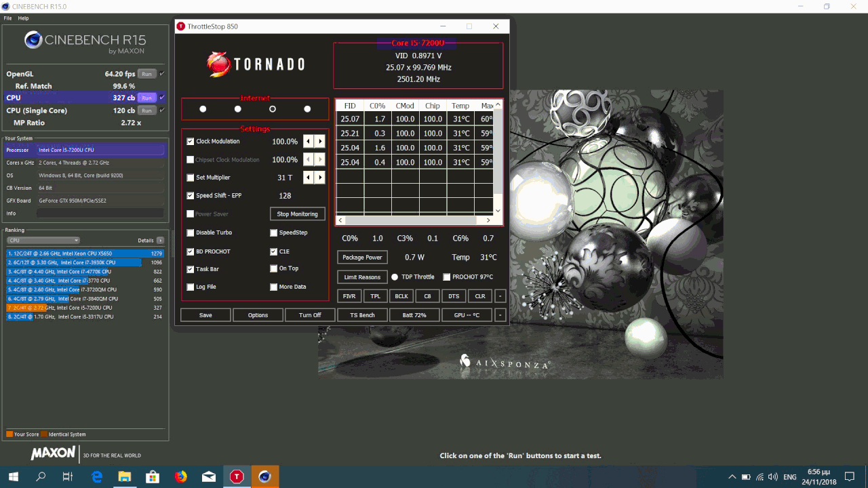Screen dimensions: 868x488
Task: Show hidden system tray icons
Action: pyautogui.click(x=732, y=476)
